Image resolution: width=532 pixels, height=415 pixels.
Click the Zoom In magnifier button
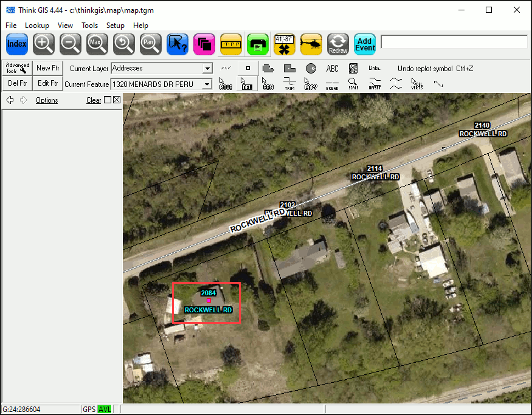tap(44, 44)
